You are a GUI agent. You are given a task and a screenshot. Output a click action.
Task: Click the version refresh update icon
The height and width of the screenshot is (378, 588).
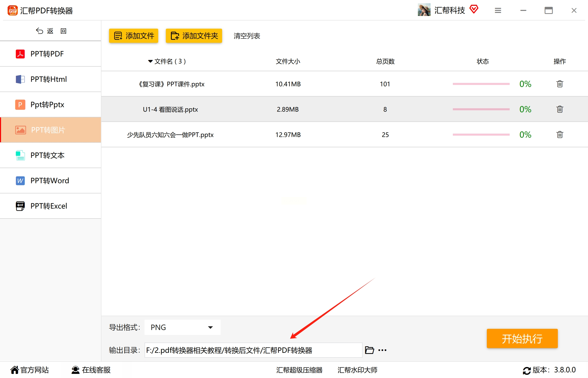(527, 370)
